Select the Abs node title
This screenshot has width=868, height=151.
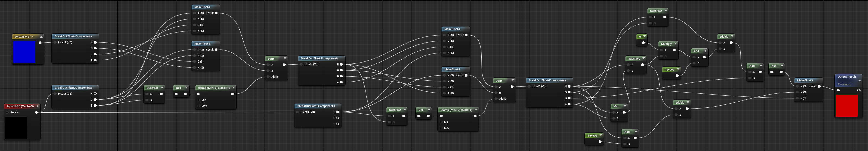tap(774, 66)
